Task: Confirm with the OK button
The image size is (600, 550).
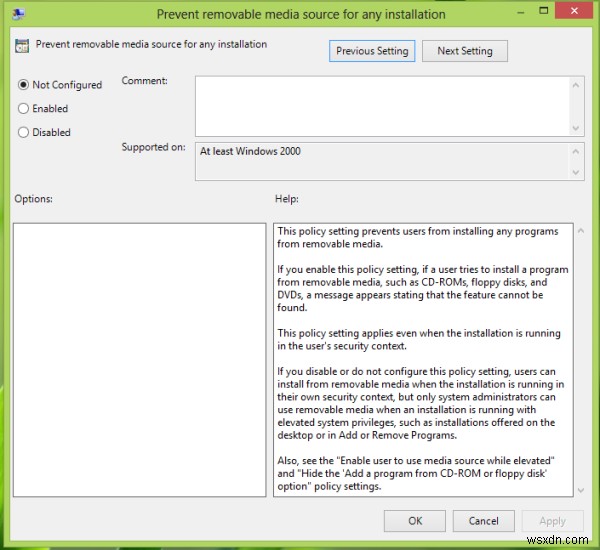Action: [415, 521]
